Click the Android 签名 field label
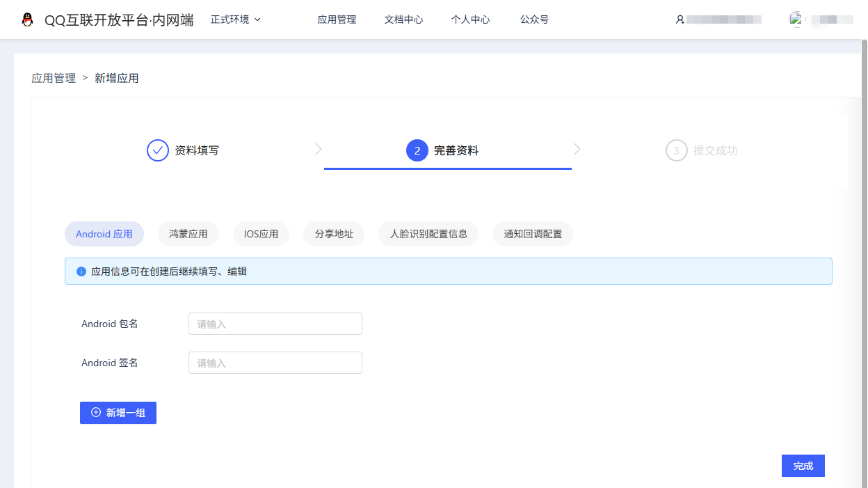 (110, 363)
